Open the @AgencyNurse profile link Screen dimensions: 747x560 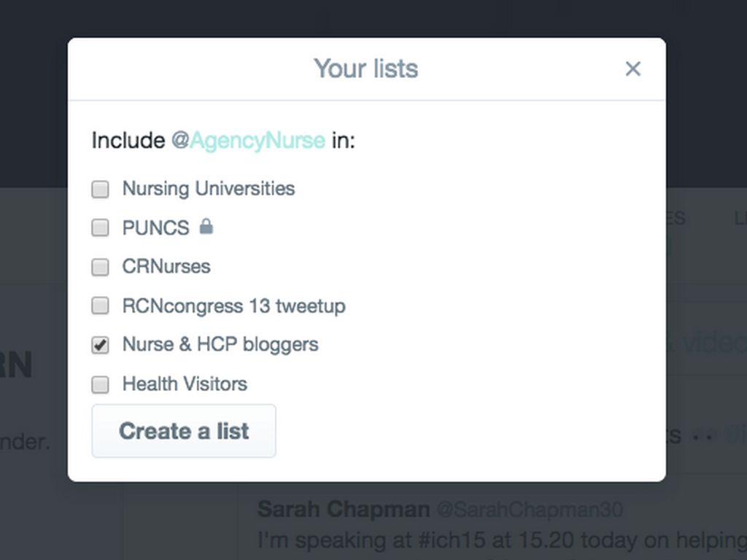pos(248,140)
